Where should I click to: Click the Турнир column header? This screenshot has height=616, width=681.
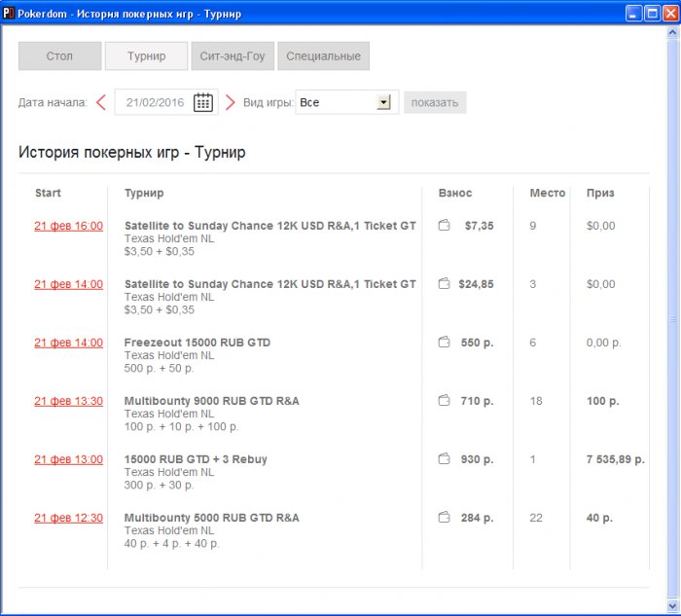(x=144, y=194)
